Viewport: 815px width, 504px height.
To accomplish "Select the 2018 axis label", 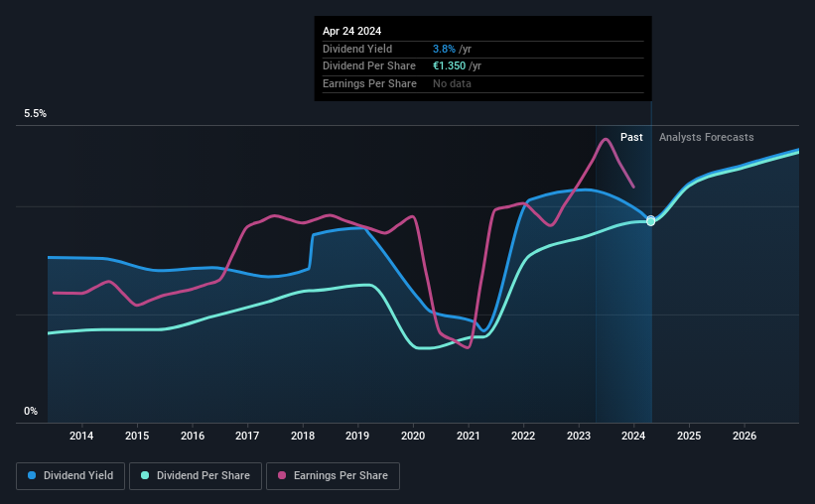I will [x=303, y=436].
